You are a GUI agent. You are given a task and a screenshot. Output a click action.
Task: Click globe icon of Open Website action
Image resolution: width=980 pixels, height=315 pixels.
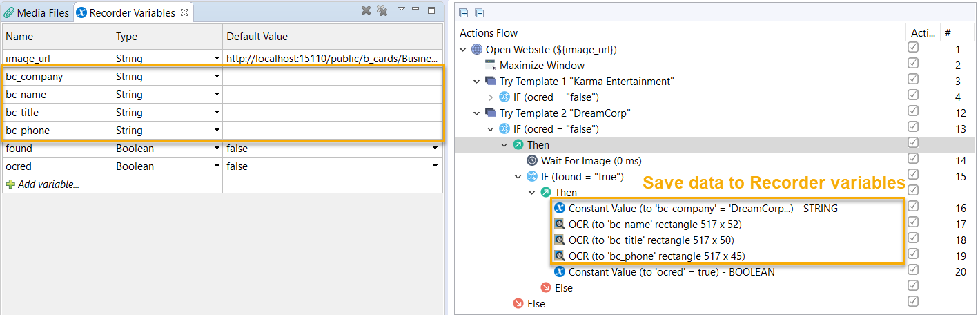[477, 50]
